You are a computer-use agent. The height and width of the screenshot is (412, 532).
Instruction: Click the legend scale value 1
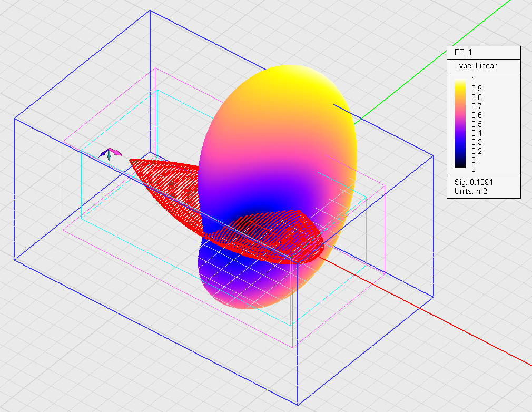[x=474, y=79]
